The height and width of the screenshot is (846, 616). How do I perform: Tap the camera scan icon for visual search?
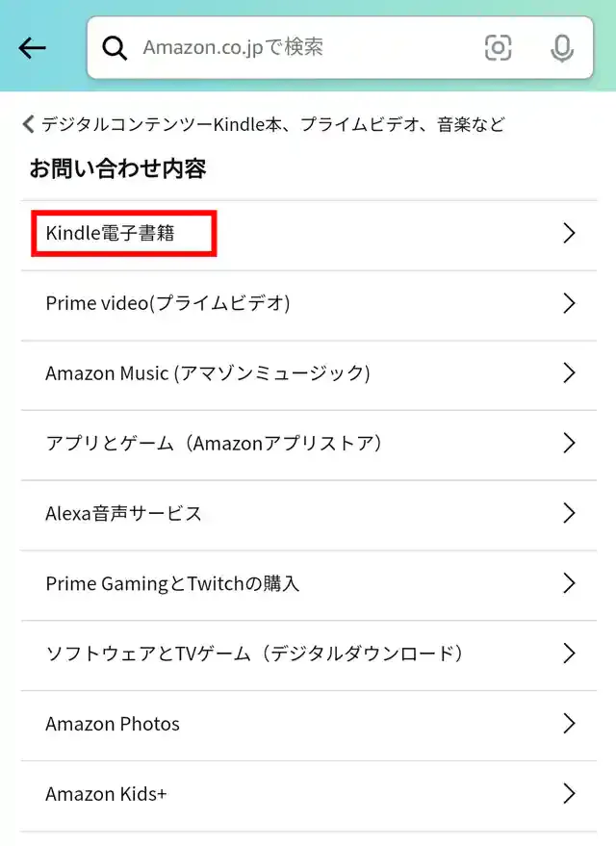(498, 48)
